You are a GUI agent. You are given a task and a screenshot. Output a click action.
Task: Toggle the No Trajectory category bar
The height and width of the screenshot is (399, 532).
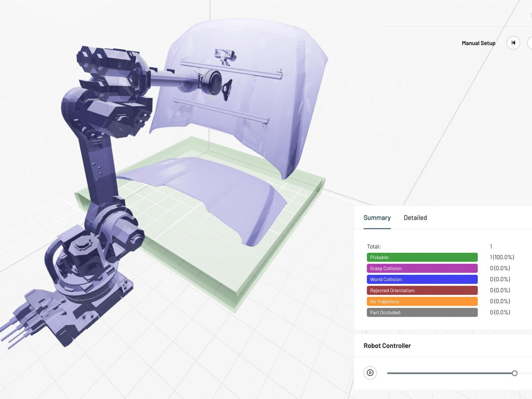(x=422, y=301)
